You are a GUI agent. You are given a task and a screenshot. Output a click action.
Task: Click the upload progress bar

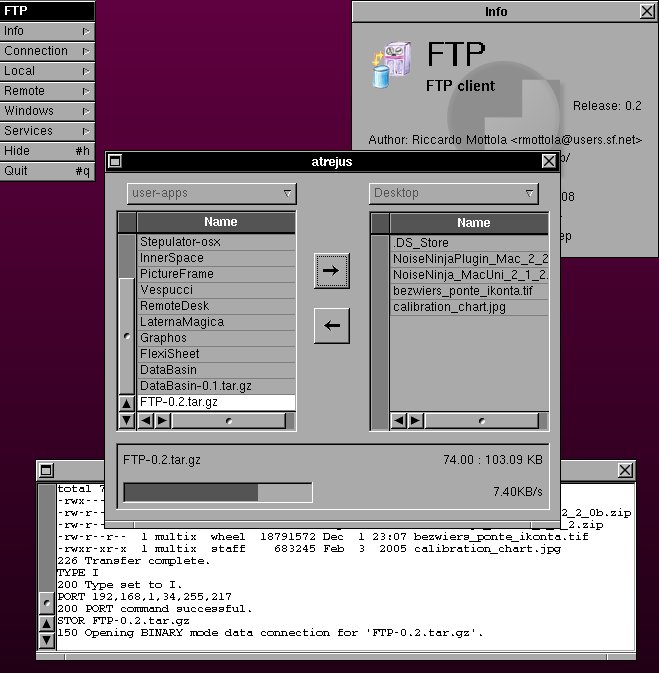point(218,492)
